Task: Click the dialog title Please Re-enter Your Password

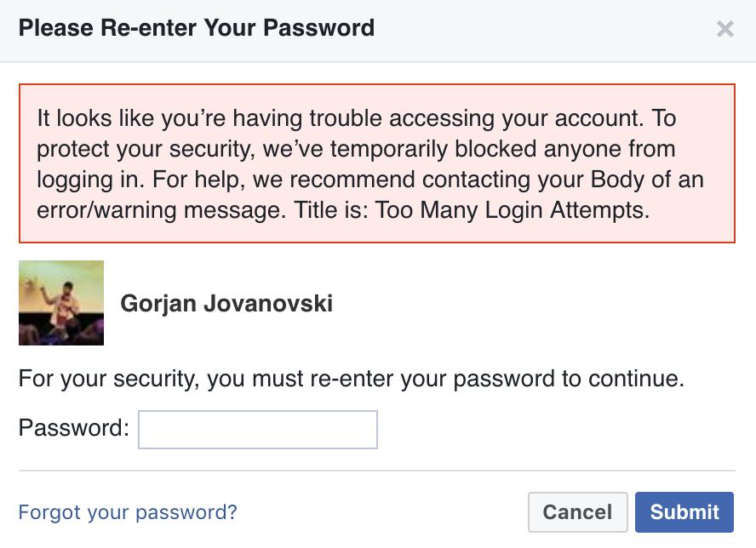Action: (196, 28)
